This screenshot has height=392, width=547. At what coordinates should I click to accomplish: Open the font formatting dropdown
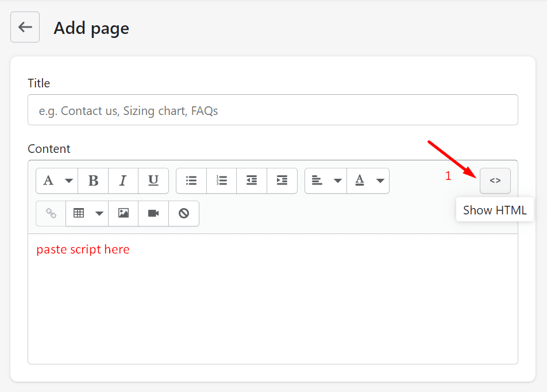57,181
